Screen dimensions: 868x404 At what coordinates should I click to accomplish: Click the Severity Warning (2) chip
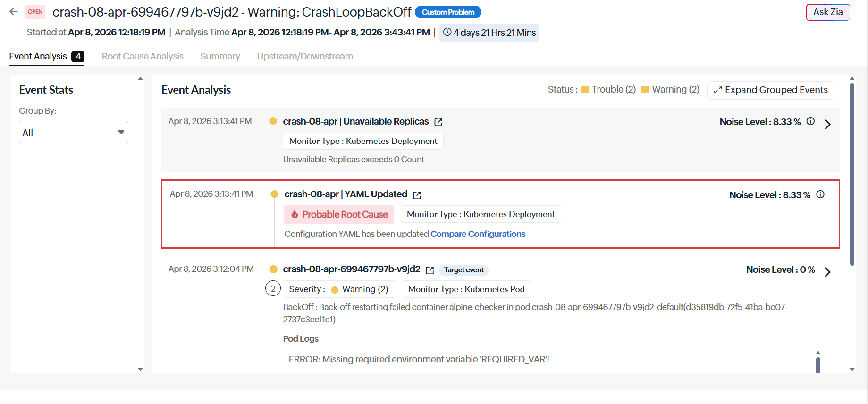pyautogui.click(x=338, y=289)
